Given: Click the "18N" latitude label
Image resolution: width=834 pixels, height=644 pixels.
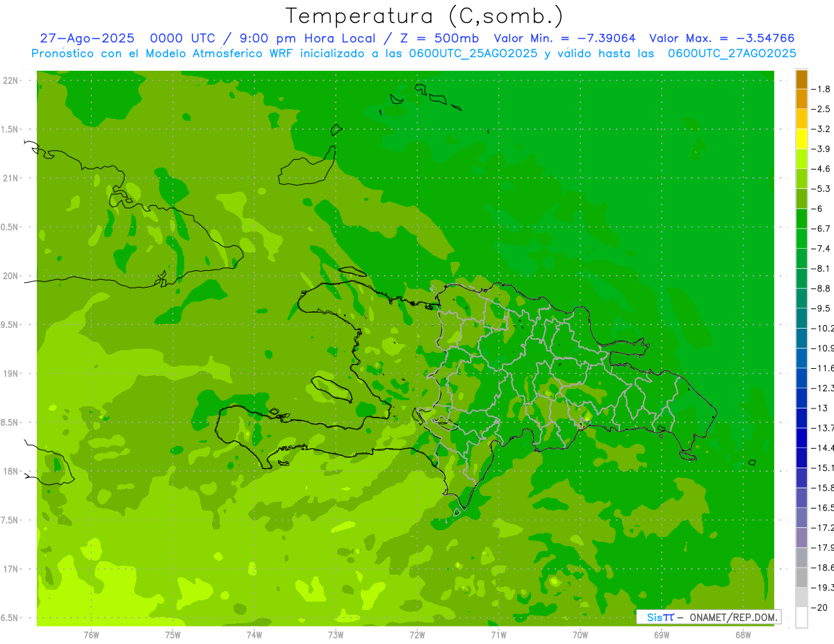Looking at the screenshot, I should tap(10, 471).
